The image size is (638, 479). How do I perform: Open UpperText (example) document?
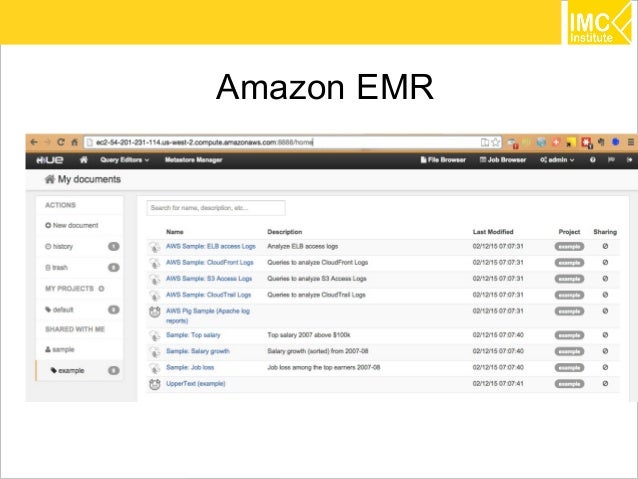196,384
